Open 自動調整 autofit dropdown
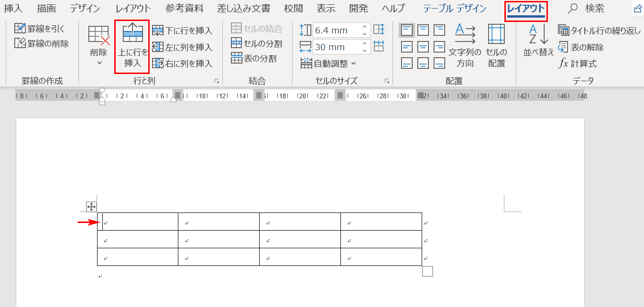The width and height of the screenshot is (644, 307). [x=328, y=63]
